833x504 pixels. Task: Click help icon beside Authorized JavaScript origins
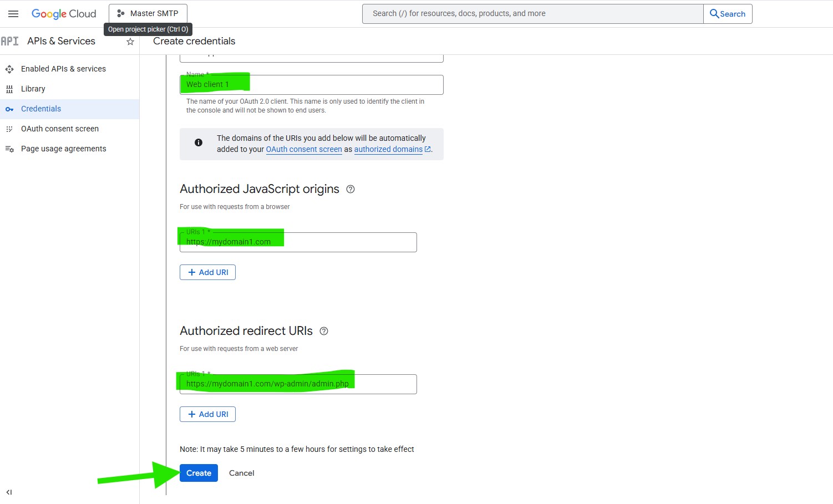351,189
